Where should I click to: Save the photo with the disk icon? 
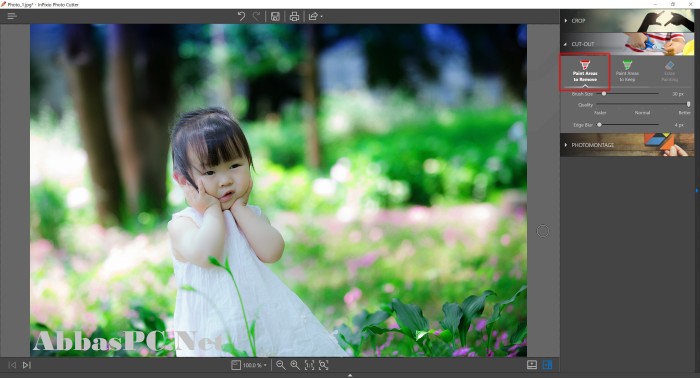[x=275, y=17]
